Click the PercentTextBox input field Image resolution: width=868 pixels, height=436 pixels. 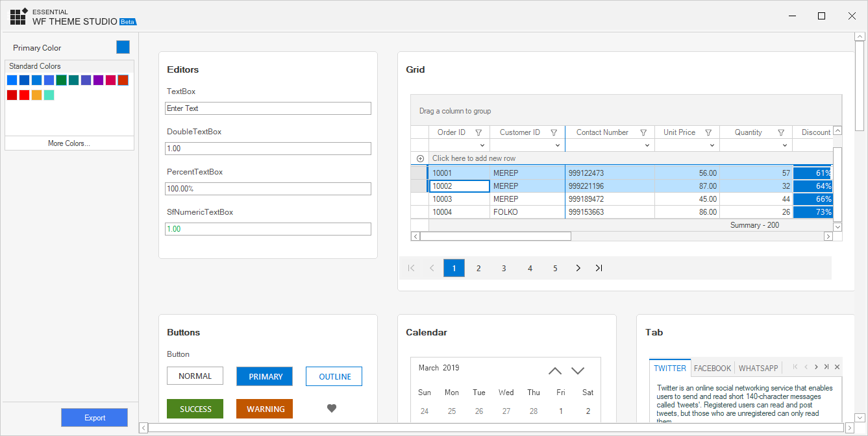(267, 189)
